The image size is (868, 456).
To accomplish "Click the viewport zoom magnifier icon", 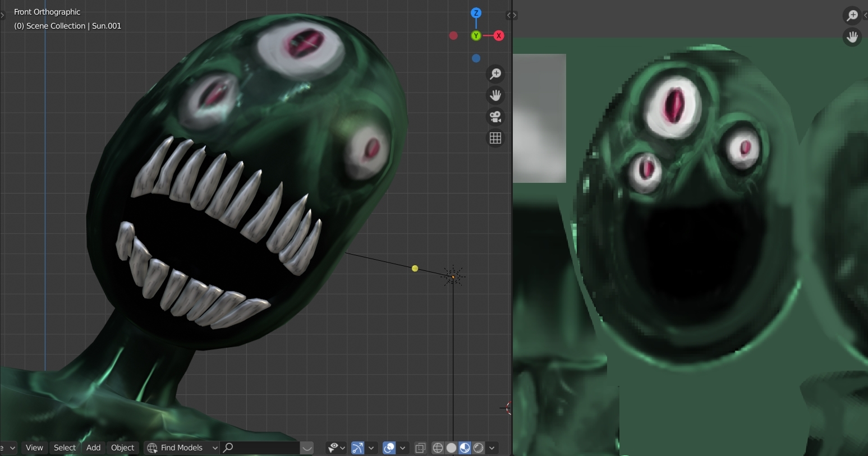I will [495, 74].
